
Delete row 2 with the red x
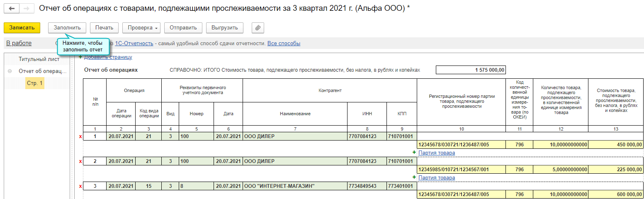[x=80, y=161]
